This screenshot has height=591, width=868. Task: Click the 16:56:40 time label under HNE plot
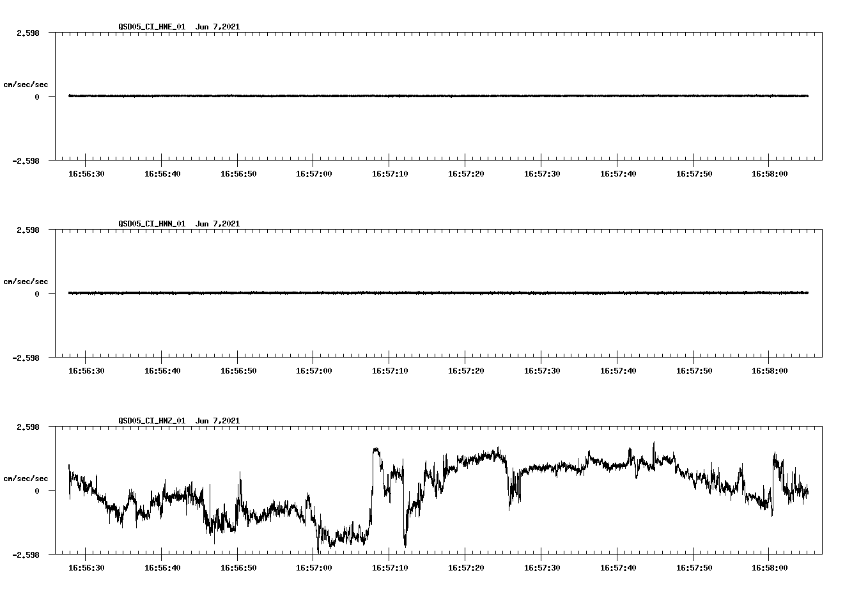tap(162, 174)
